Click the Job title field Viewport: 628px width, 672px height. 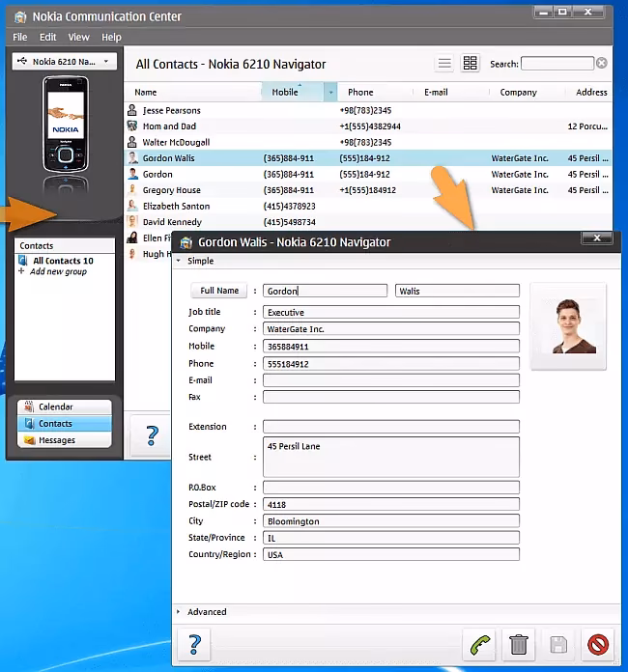coord(391,312)
